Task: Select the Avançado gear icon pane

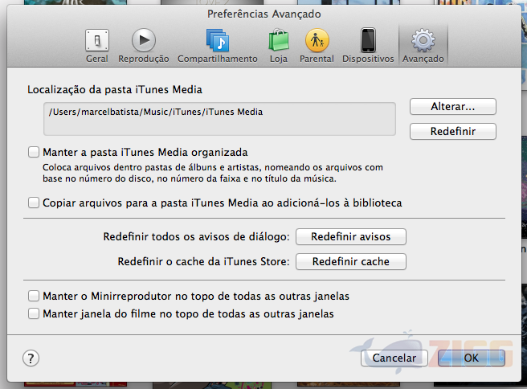Action: tap(423, 46)
